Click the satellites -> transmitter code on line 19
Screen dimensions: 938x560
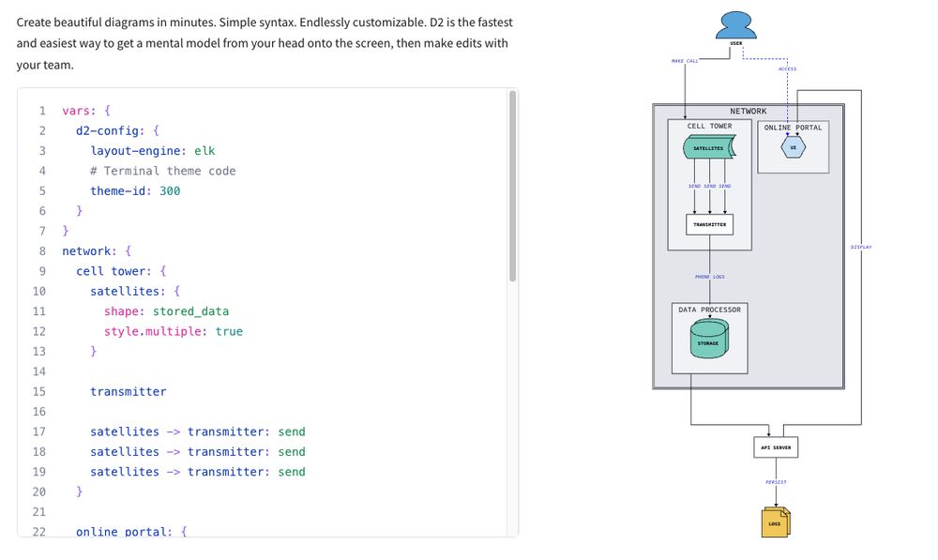click(197, 472)
